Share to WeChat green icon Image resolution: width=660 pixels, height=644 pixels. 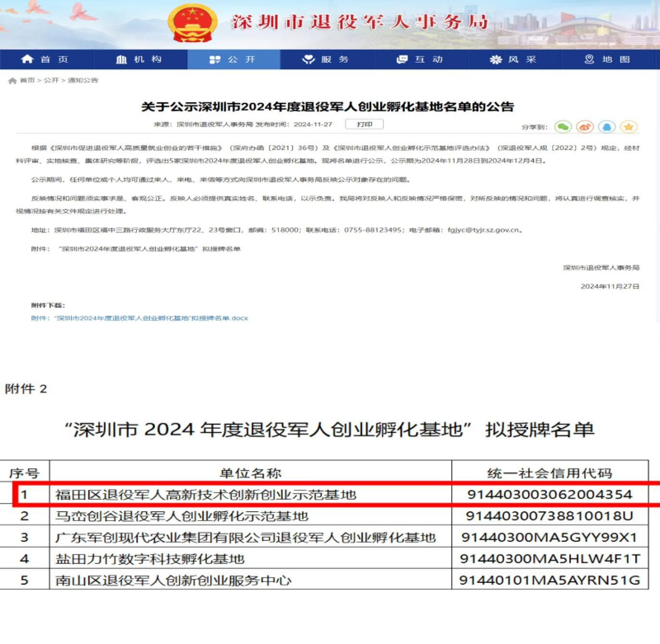coord(563,127)
